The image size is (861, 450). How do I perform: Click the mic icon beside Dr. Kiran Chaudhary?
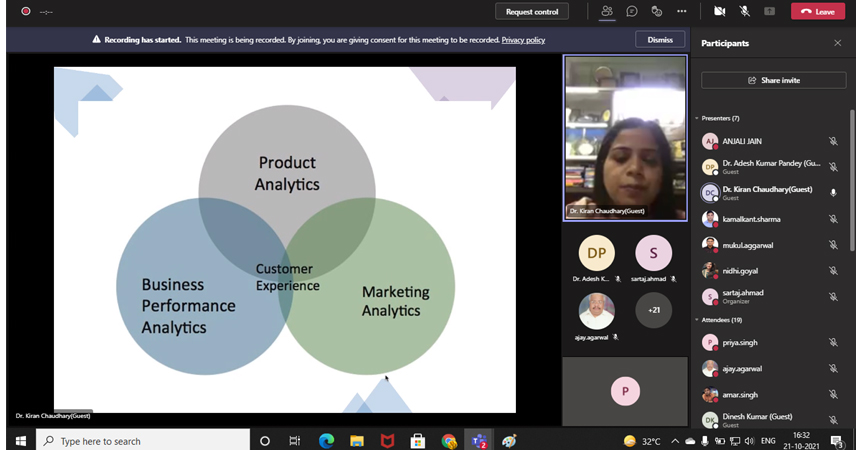click(833, 192)
